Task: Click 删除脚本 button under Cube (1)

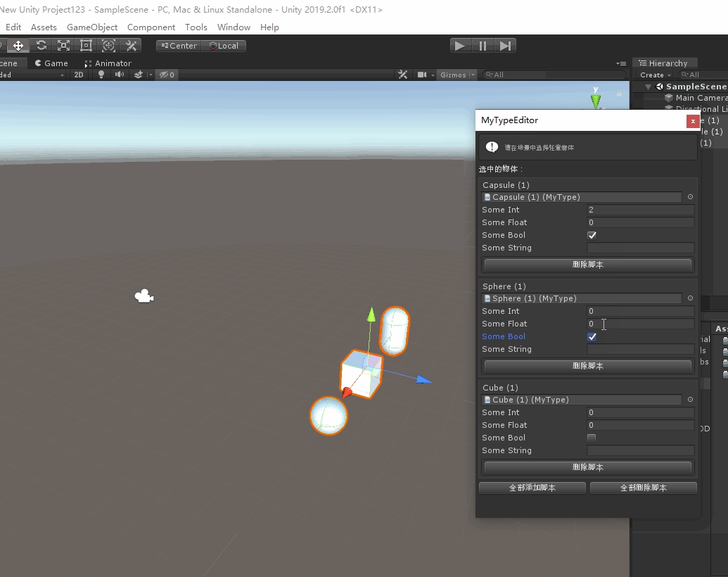Action: pyautogui.click(x=588, y=467)
